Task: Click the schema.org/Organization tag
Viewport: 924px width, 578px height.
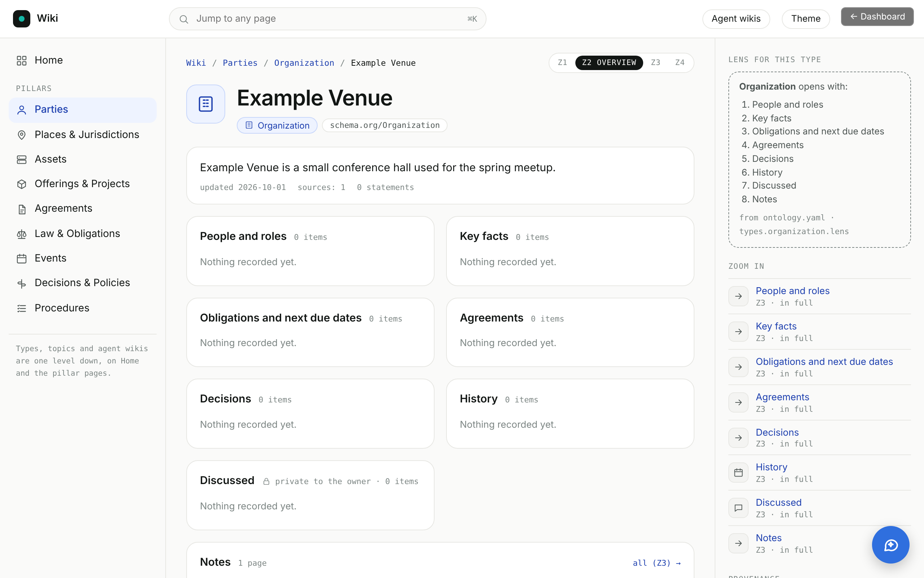Action: (384, 125)
